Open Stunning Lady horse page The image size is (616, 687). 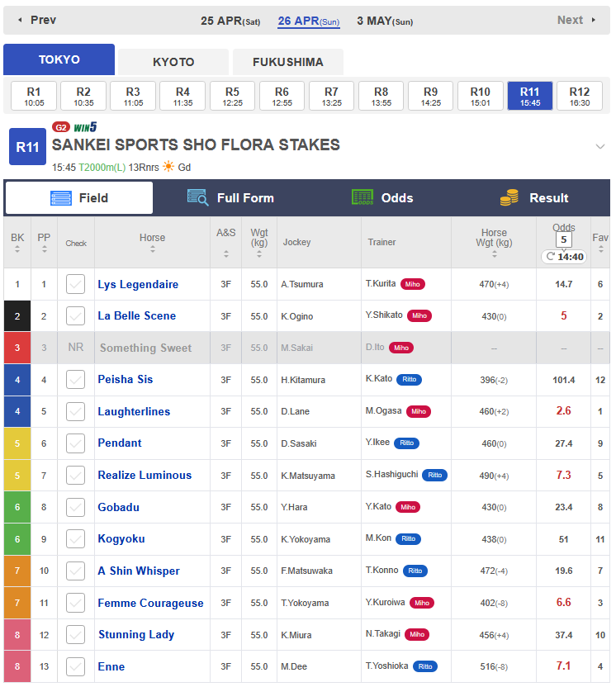[x=136, y=634]
